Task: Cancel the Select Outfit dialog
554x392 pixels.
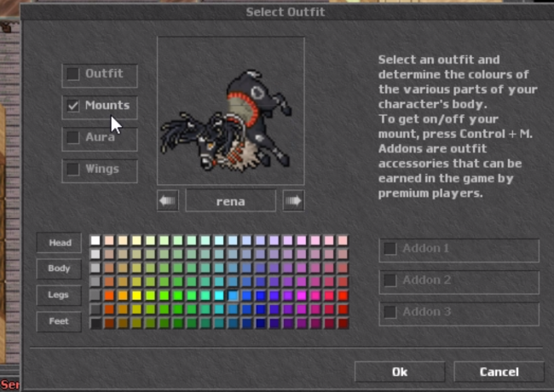Action: [499, 372]
